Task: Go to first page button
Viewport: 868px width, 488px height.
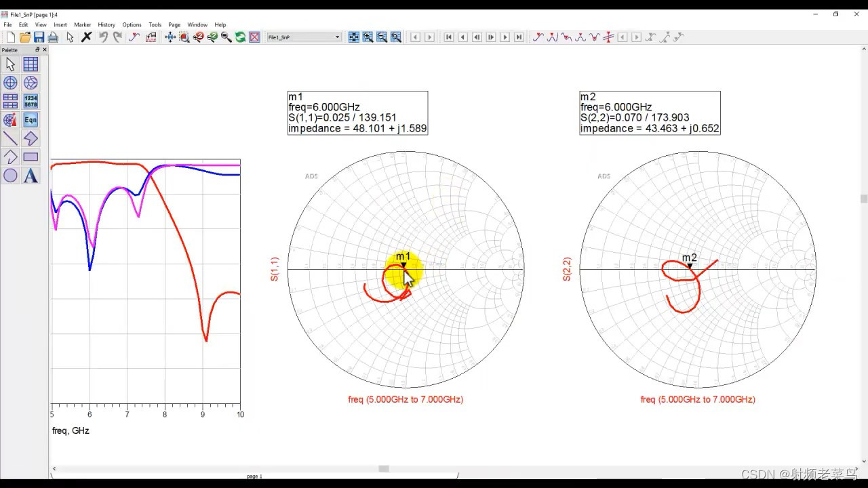Action: pyautogui.click(x=448, y=37)
